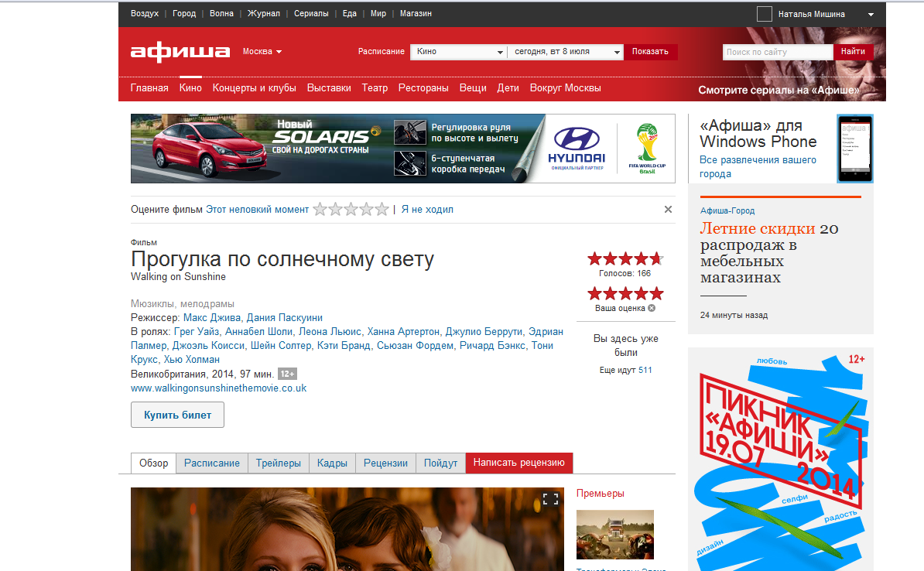The image size is (924, 571).
Task: Open the Кино schedule category dropdown
Action: click(458, 52)
